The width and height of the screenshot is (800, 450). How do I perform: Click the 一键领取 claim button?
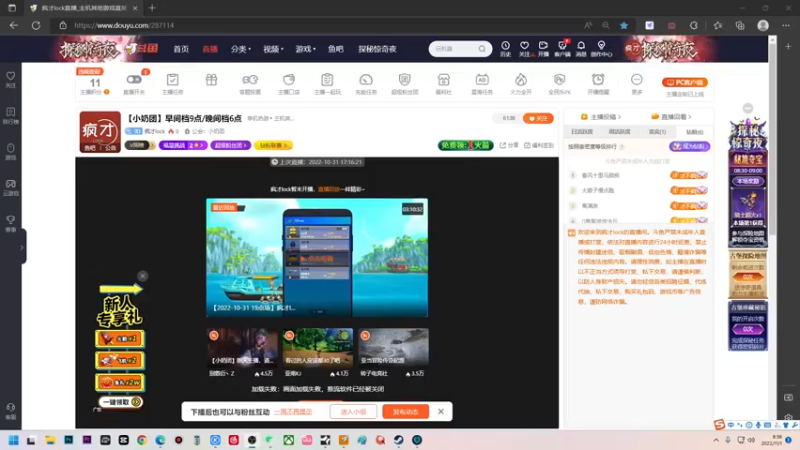(120, 402)
